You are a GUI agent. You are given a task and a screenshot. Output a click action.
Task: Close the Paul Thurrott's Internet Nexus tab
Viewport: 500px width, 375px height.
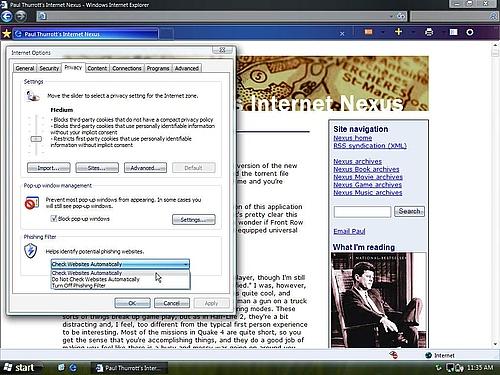tap(342, 34)
